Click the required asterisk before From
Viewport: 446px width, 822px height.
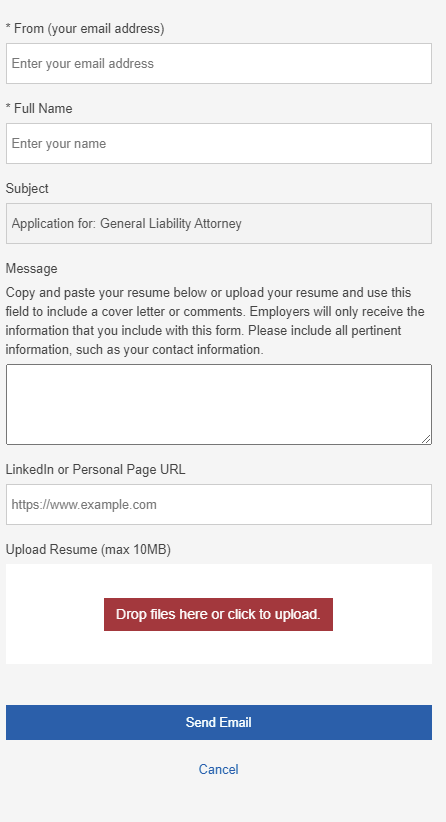[8, 27]
